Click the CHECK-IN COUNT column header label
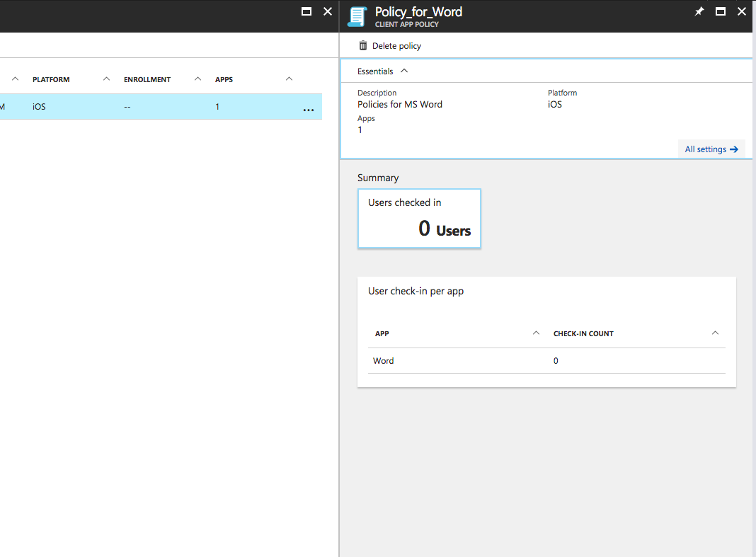The height and width of the screenshot is (557, 756). tap(583, 334)
